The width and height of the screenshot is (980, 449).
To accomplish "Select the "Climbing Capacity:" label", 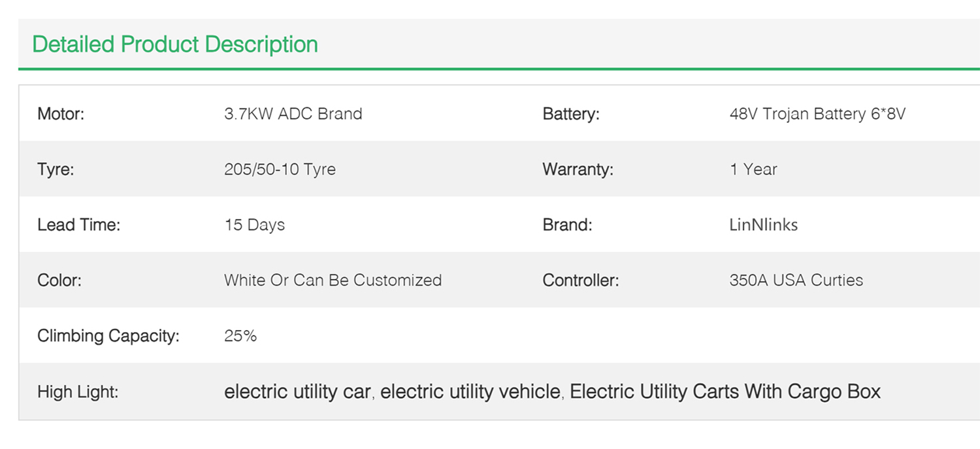I will pyautogui.click(x=108, y=336).
